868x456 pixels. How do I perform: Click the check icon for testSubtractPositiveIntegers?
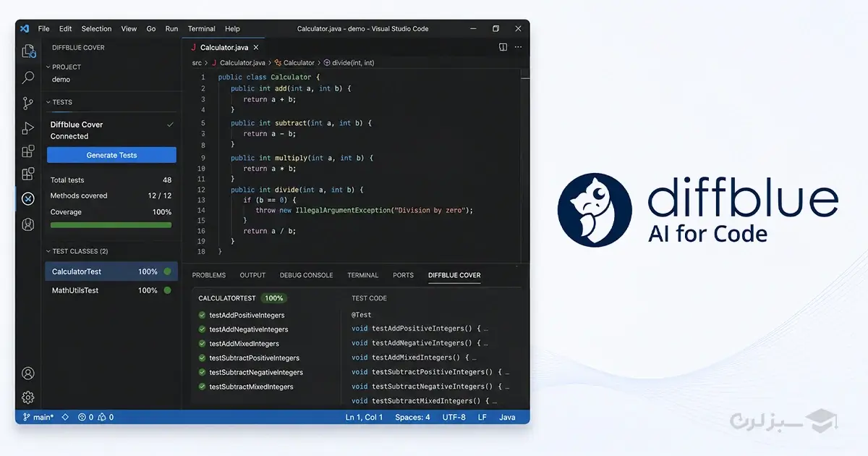(x=203, y=358)
